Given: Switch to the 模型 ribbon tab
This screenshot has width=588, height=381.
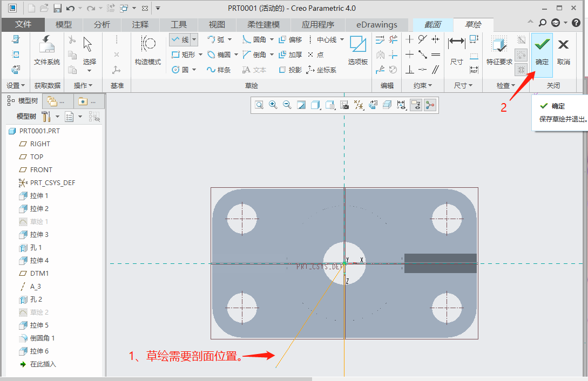Looking at the screenshot, I should point(63,25).
